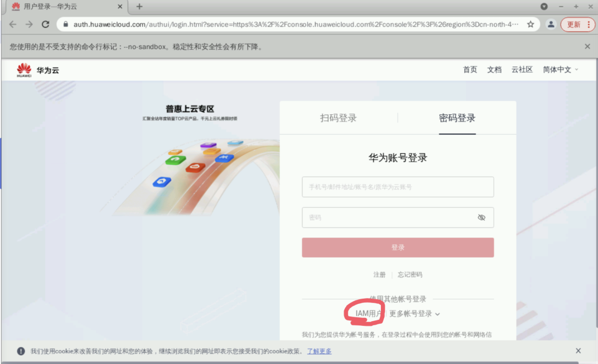Choose IAM用户 login

(x=369, y=314)
